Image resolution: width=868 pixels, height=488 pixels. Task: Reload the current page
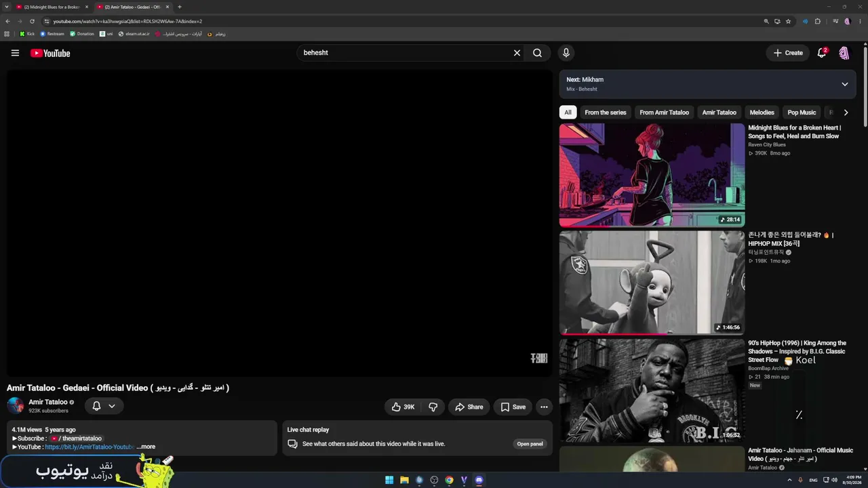[x=32, y=21]
